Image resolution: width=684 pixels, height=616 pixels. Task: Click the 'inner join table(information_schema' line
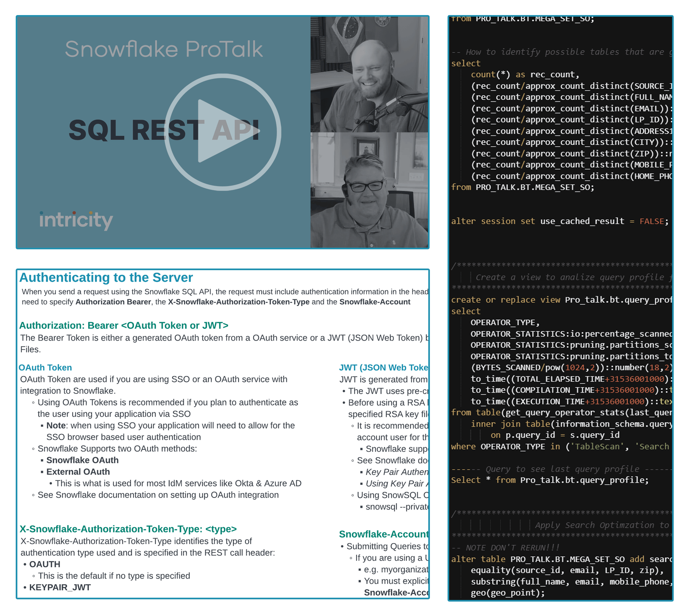click(571, 424)
